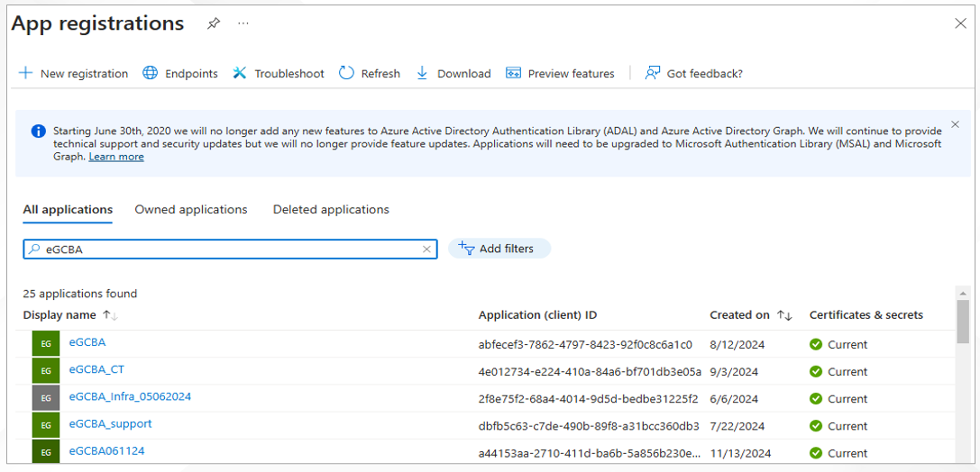The height and width of the screenshot is (472, 980).
Task: Click the New registration plus icon
Action: click(25, 73)
